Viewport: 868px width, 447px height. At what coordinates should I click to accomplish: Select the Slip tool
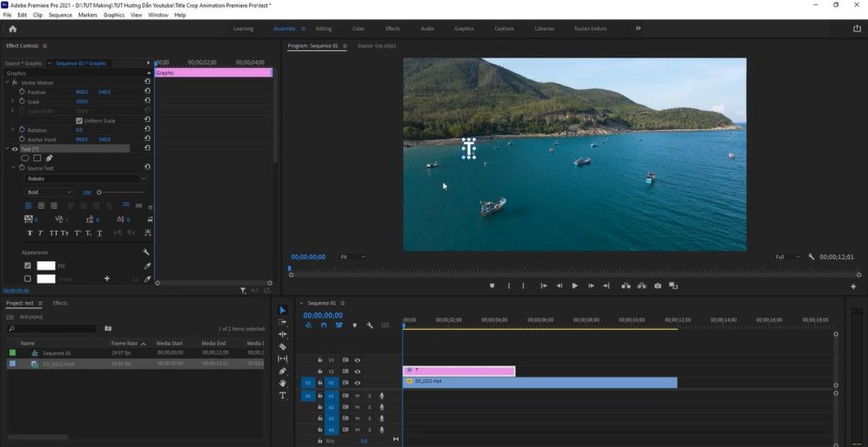[x=282, y=359]
